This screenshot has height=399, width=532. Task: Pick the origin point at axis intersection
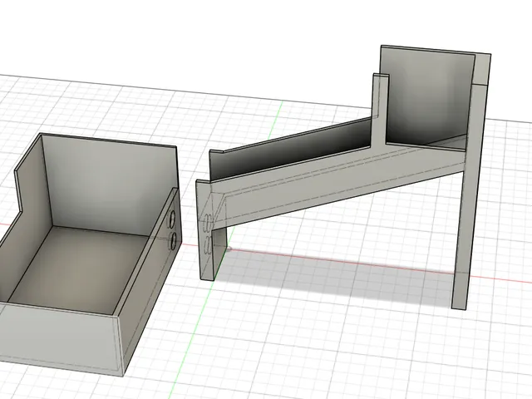pos(229,249)
